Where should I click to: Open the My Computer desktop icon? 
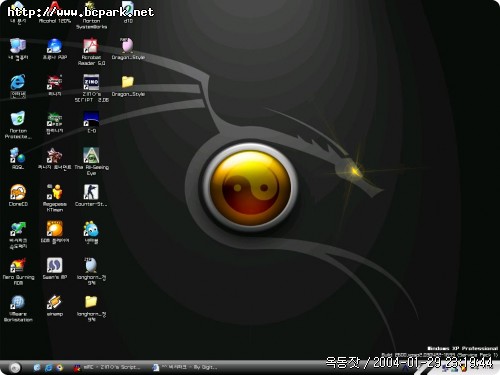(x=18, y=49)
